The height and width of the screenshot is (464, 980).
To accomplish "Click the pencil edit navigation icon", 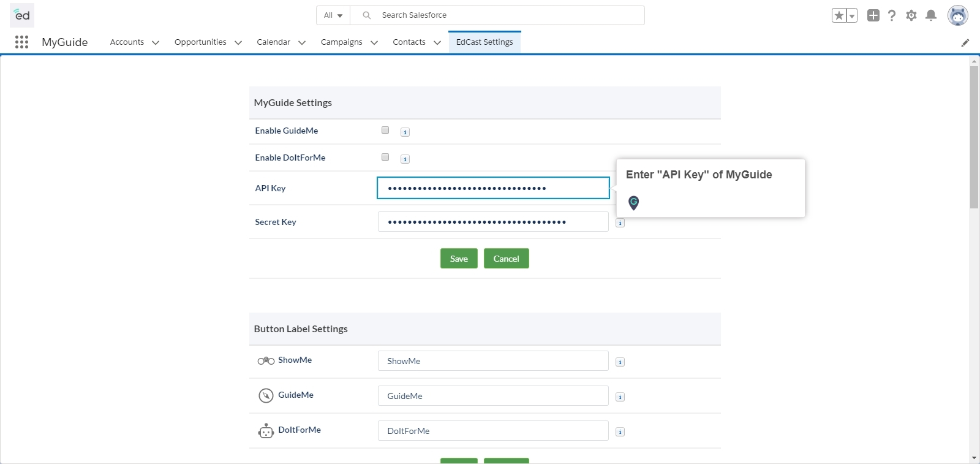I will click(x=965, y=42).
